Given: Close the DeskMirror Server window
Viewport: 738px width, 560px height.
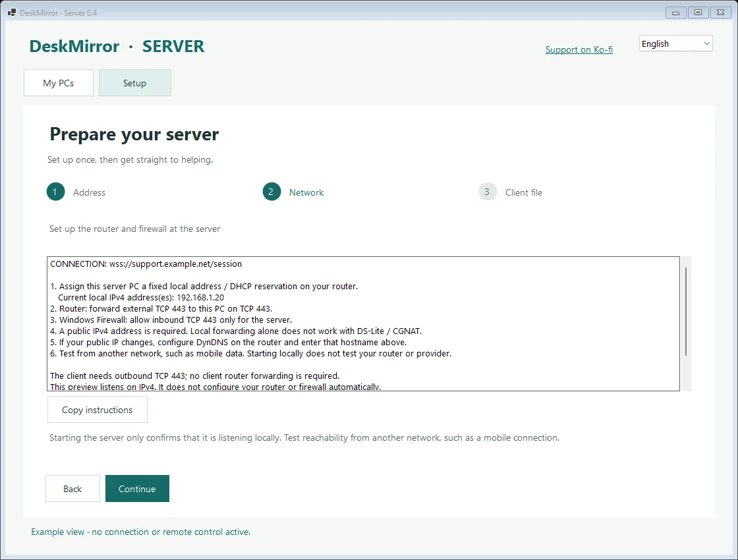Looking at the screenshot, I should 721,13.
